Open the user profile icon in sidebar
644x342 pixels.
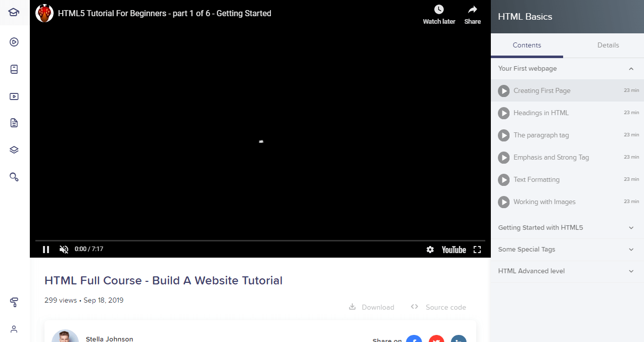pos(14,329)
